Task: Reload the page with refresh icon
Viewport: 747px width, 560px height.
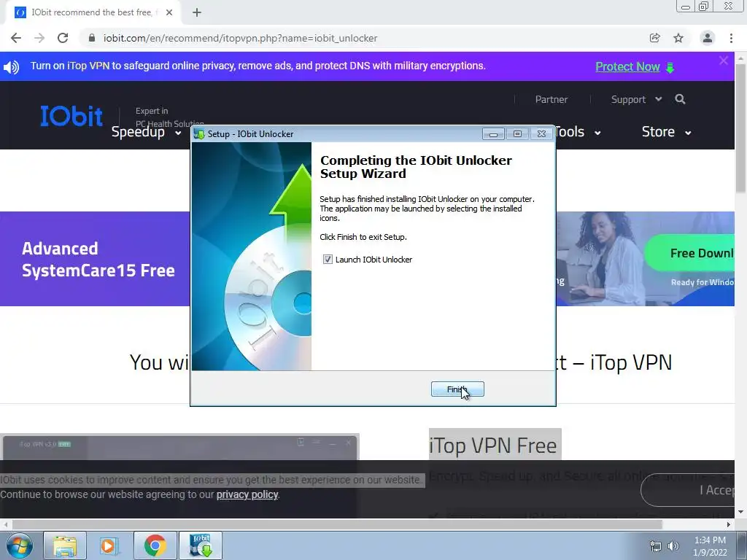Action: (x=63, y=38)
